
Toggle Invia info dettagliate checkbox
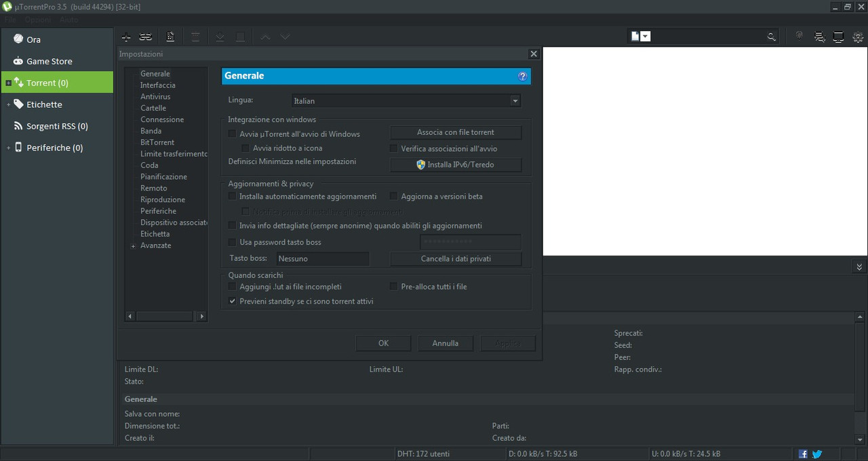pos(232,225)
